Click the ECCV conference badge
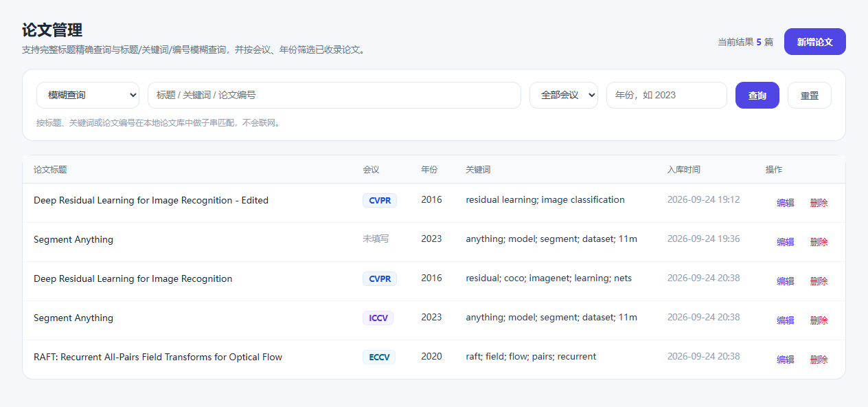 coord(379,357)
